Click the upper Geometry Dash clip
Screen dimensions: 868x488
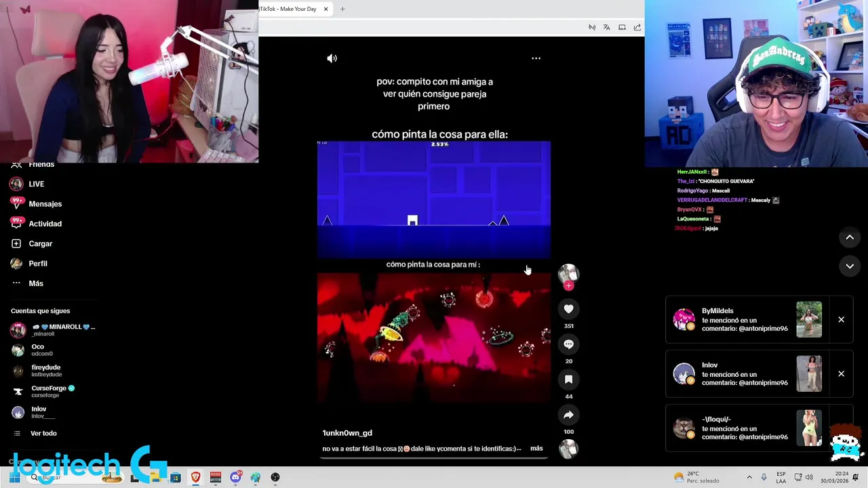434,200
